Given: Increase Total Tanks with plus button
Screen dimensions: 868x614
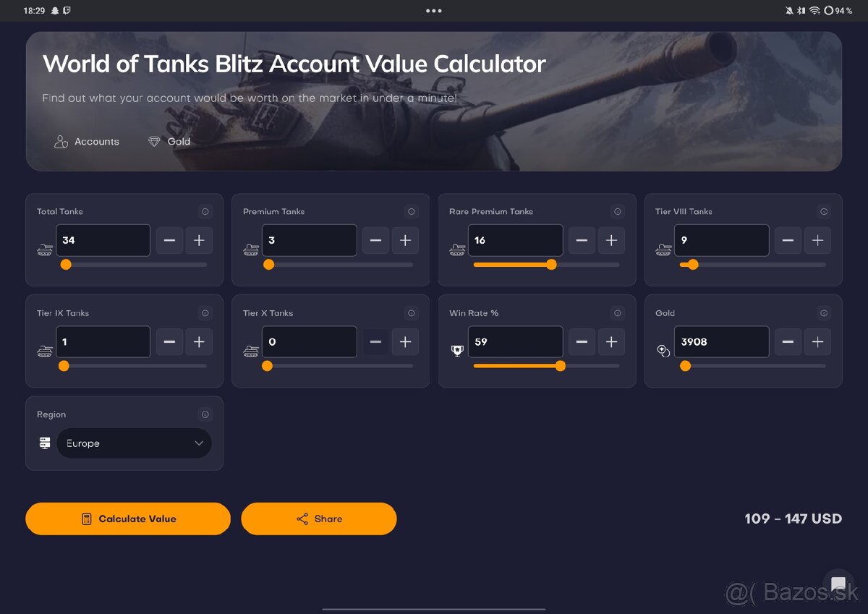Looking at the screenshot, I should point(199,240).
